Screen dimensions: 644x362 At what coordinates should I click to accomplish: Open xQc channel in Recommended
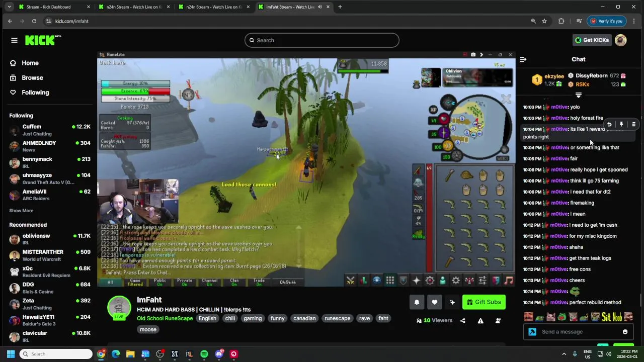[x=49, y=272]
